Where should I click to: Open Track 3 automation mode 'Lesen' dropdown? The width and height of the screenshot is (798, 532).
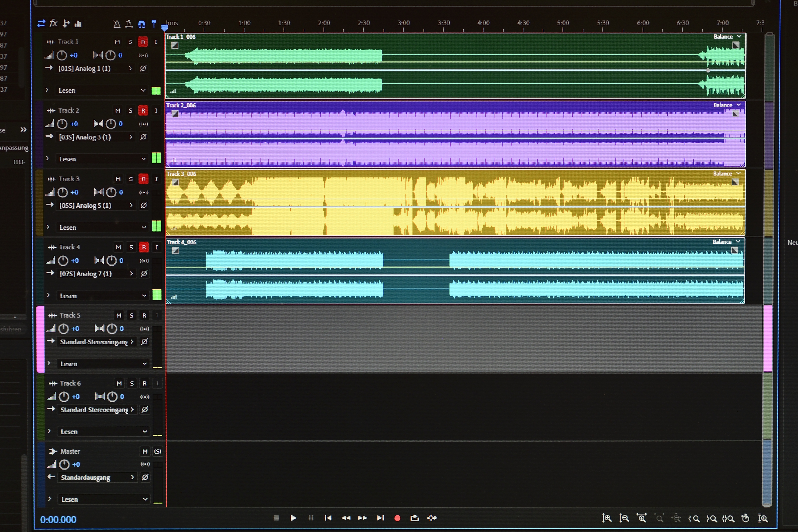[103, 227]
